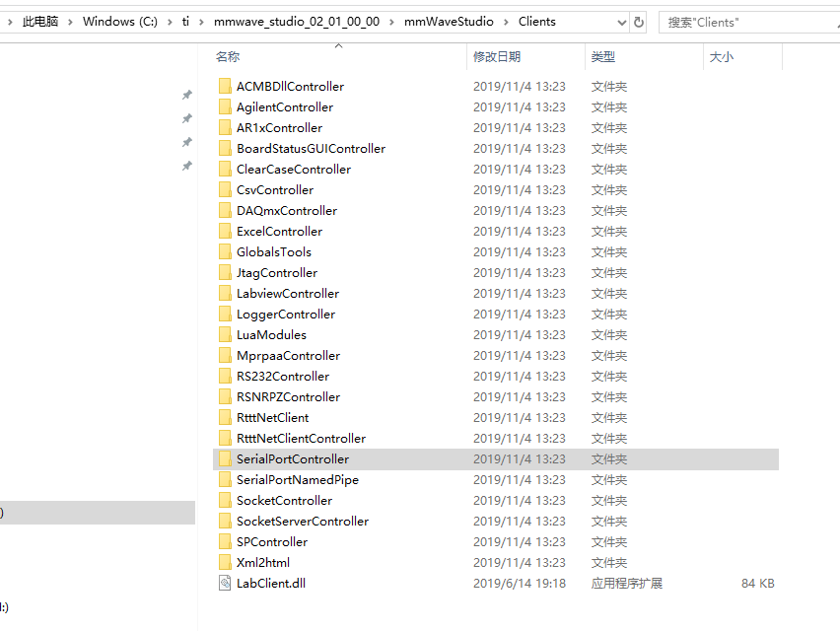The image size is (840, 631).
Task: Go to mmwave_studio_02_01_00_00 breadcrumb
Action: [x=297, y=22]
